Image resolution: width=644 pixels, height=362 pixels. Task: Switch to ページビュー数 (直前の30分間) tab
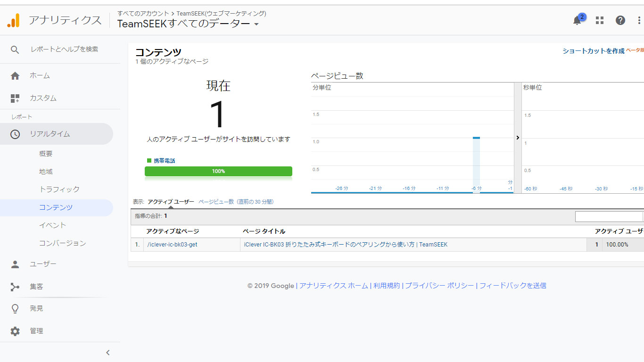click(x=236, y=202)
